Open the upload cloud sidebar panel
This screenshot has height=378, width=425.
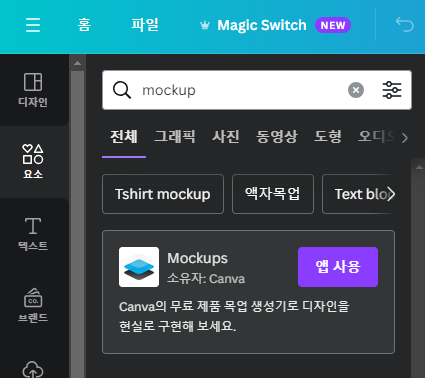click(33, 369)
